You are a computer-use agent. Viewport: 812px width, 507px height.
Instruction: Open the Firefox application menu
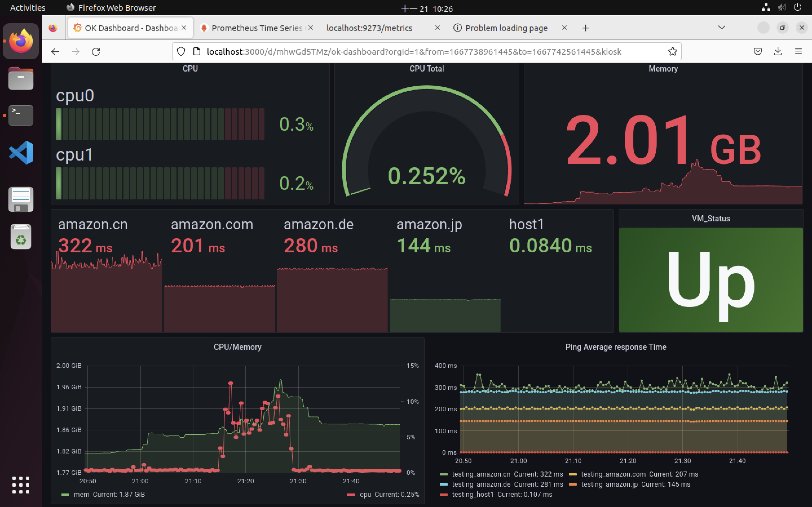coord(798,51)
